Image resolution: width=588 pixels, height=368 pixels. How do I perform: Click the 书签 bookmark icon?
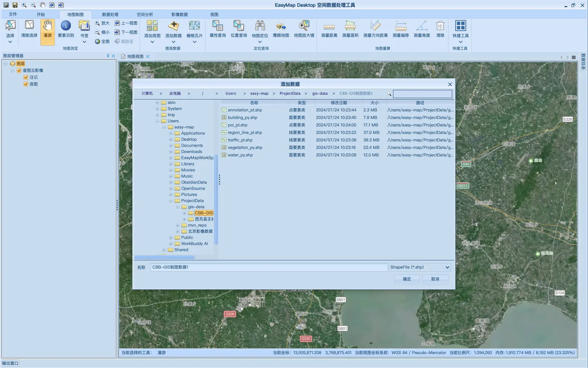click(x=84, y=26)
